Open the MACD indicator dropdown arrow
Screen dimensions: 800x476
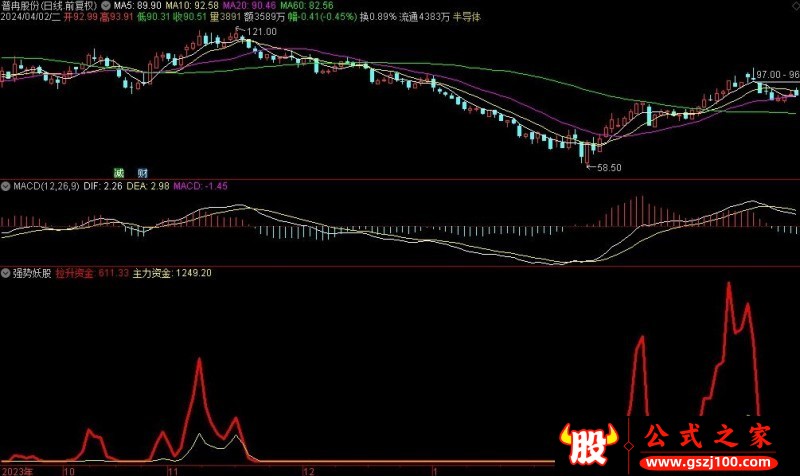point(6,187)
